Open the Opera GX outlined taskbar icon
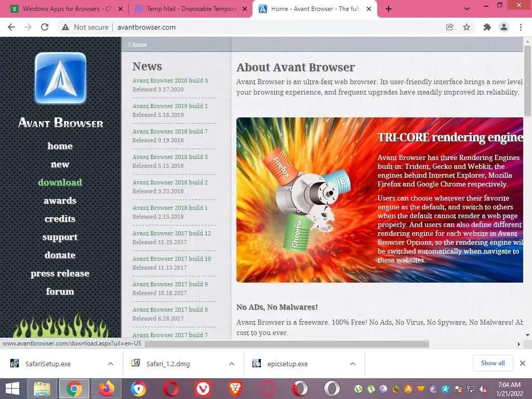 [268, 389]
